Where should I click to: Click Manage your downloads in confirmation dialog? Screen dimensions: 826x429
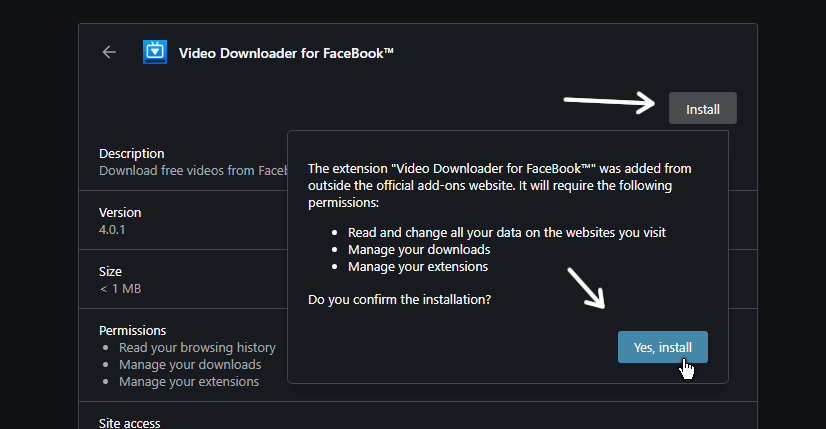tap(419, 250)
